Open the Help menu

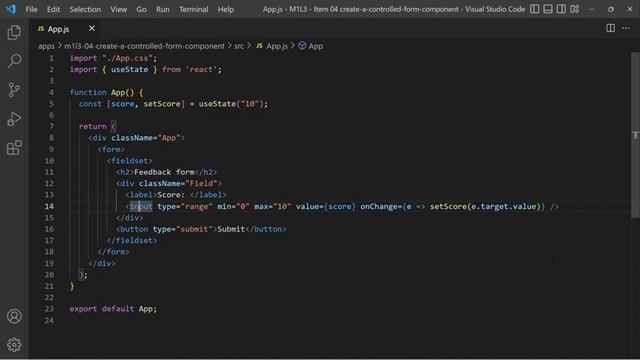click(x=225, y=9)
